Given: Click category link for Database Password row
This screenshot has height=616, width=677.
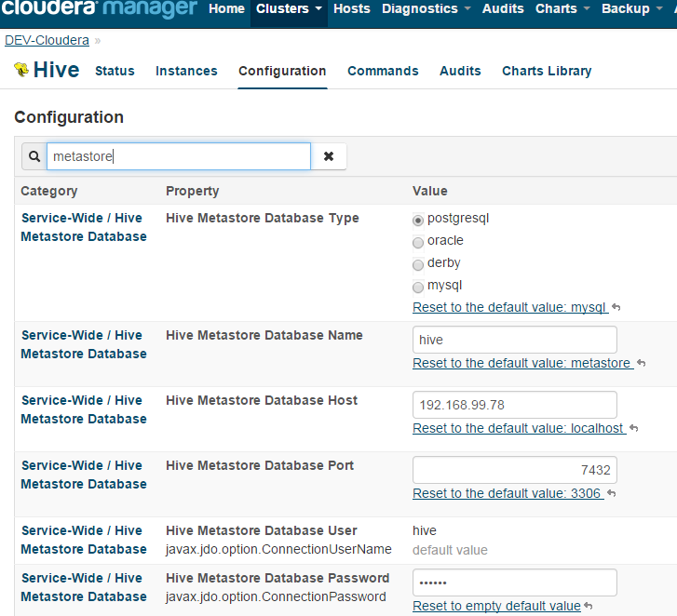Looking at the screenshot, I should click(x=84, y=587).
